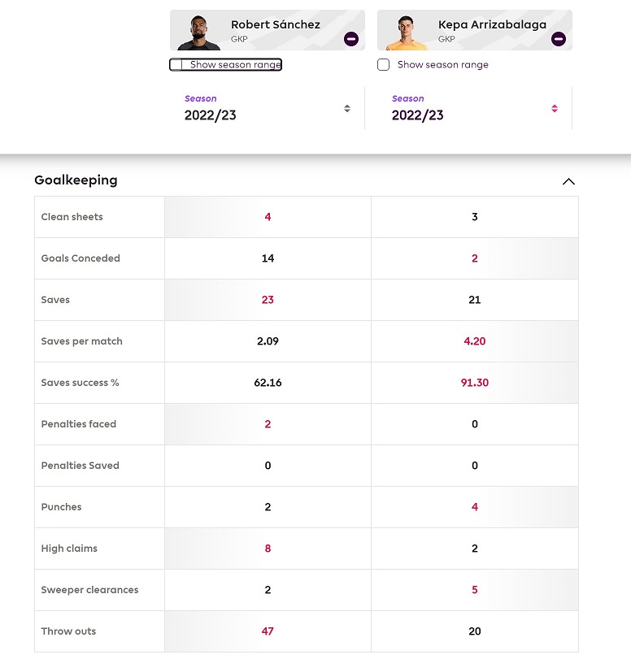Open Robert Sánchez season dropdown arrows
Viewport: 631px width, 672px height.
(x=347, y=108)
